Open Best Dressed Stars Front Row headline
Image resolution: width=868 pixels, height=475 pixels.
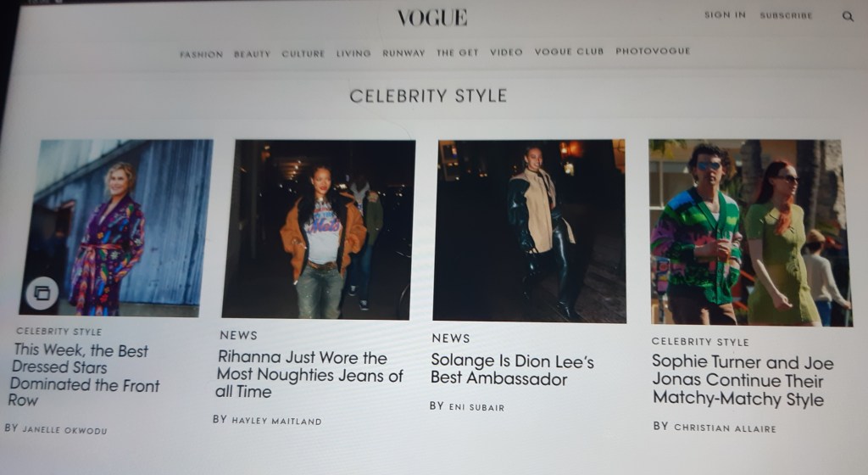tap(84, 376)
